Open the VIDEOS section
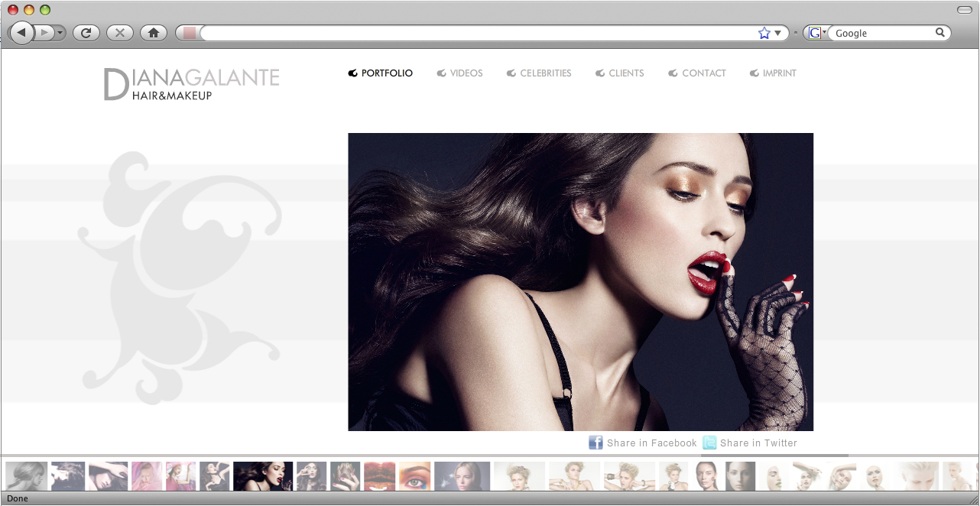Viewport: 980px width, 506px height. tap(459, 73)
